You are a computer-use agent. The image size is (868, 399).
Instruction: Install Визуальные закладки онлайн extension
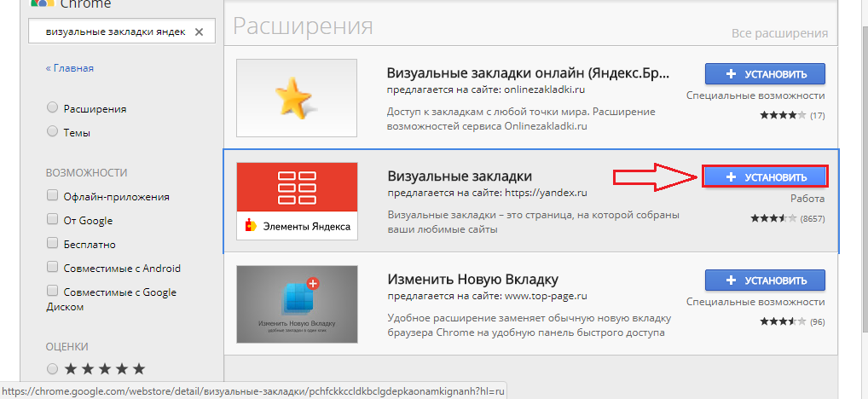pyautogui.click(x=765, y=74)
